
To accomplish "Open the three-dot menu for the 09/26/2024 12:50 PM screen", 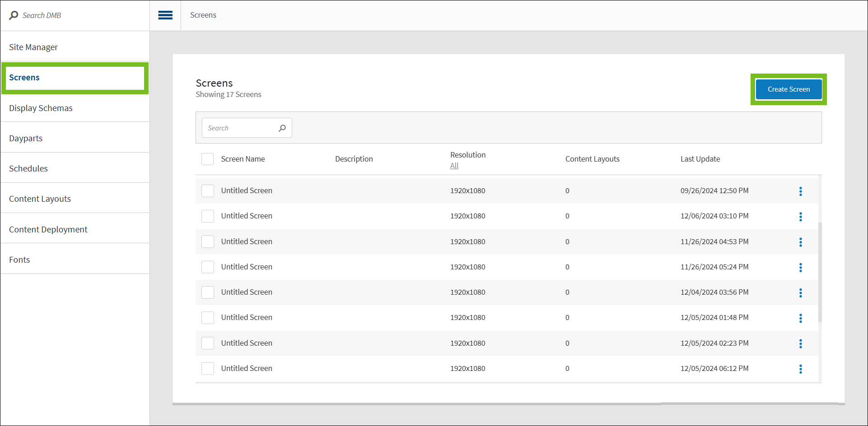I will point(800,191).
